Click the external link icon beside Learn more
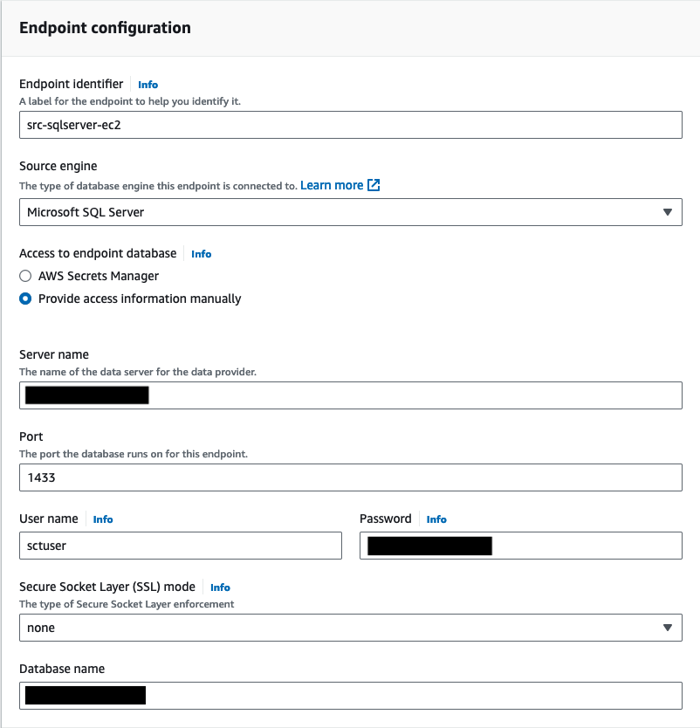 point(374,186)
